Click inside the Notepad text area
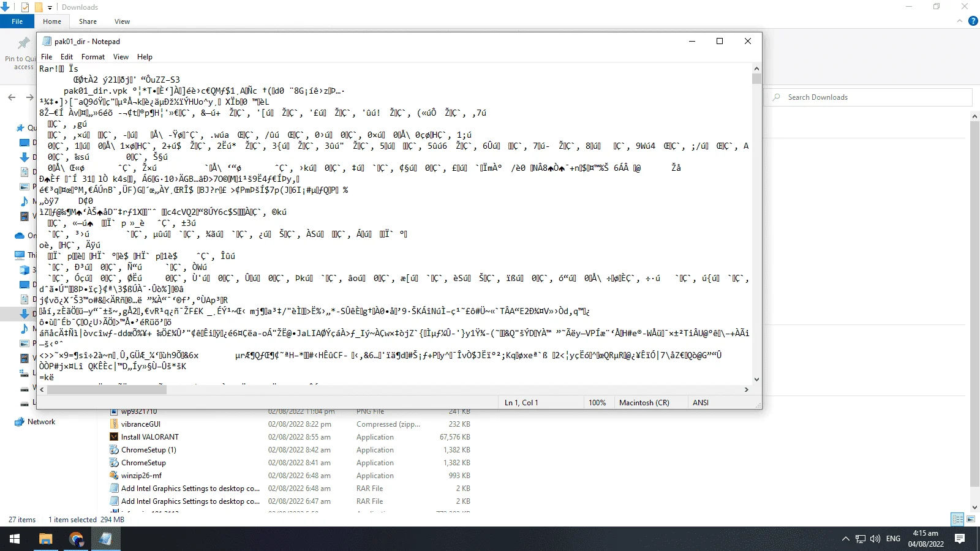This screenshot has width=980, height=551. (x=394, y=223)
